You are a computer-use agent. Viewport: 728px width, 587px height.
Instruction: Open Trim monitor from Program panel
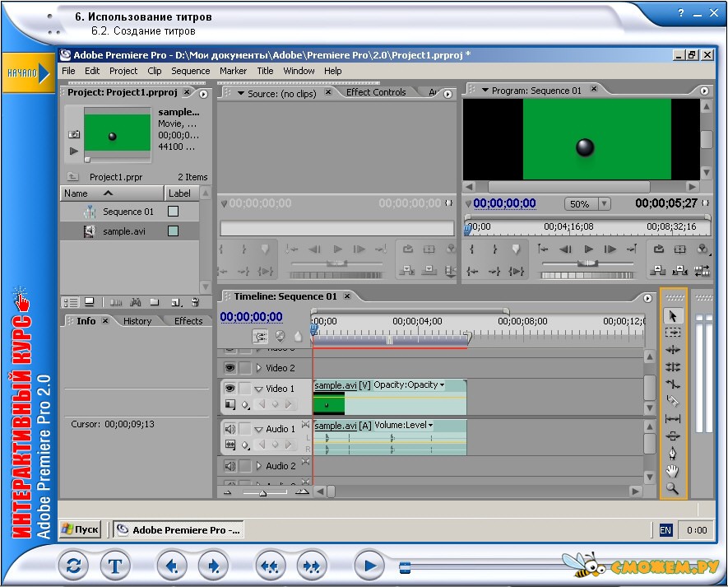[x=702, y=271]
